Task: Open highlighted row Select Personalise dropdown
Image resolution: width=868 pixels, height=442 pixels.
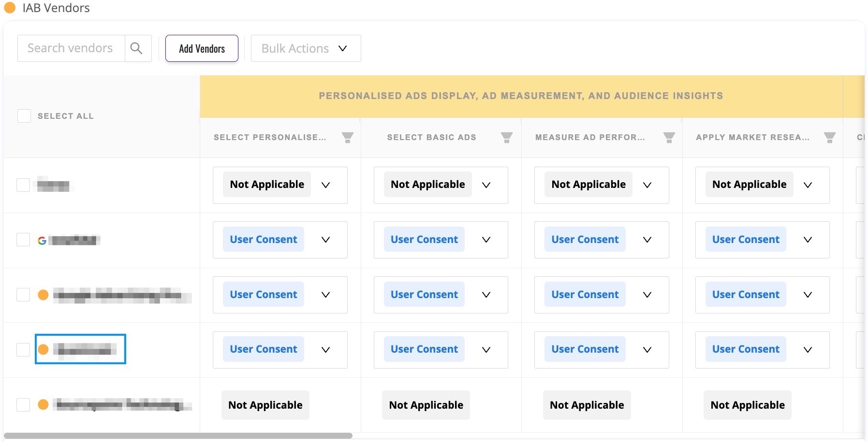Action: (x=280, y=350)
